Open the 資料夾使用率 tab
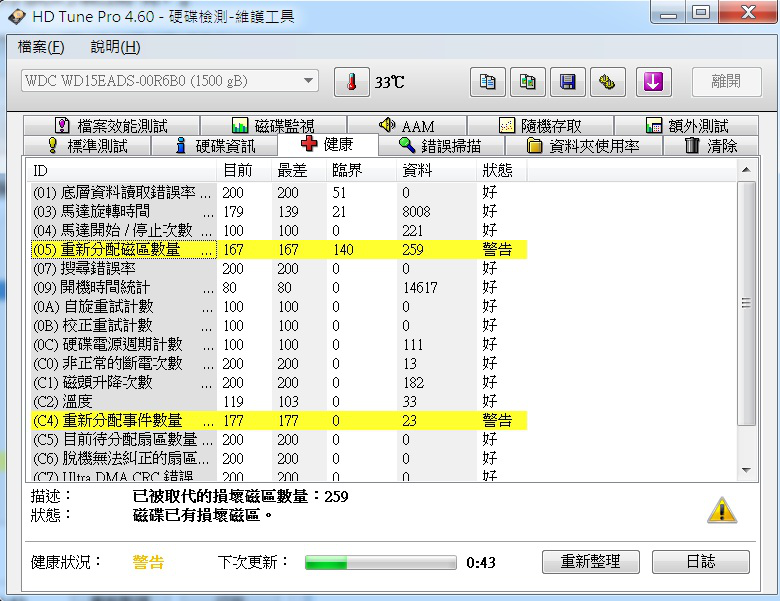The width and height of the screenshot is (780, 601). [584, 146]
